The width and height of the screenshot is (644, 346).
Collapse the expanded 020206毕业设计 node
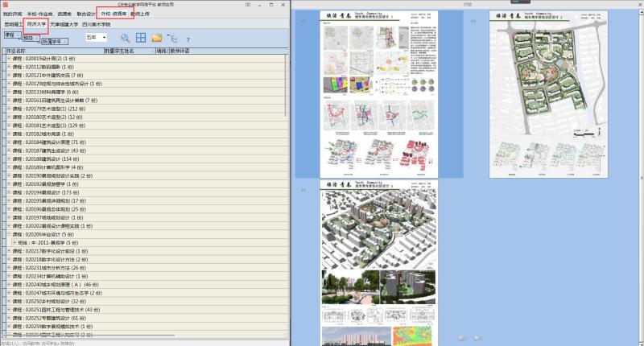9,234
